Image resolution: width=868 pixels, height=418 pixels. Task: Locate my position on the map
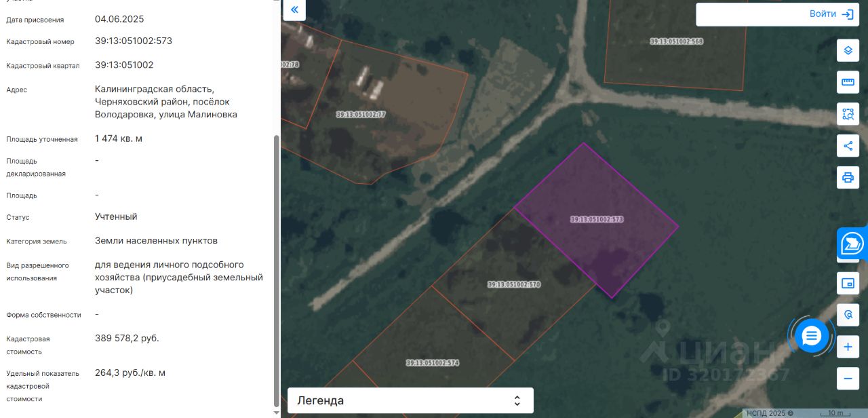click(x=848, y=315)
